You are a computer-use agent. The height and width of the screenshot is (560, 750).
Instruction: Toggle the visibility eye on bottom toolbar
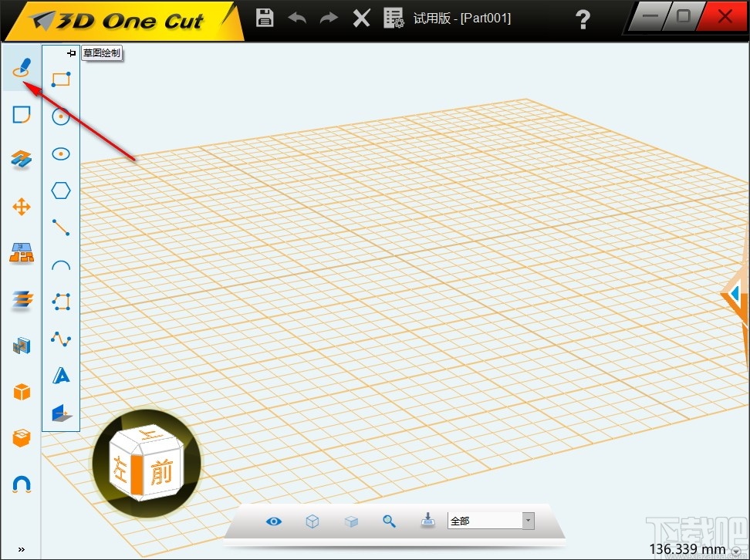click(x=273, y=521)
